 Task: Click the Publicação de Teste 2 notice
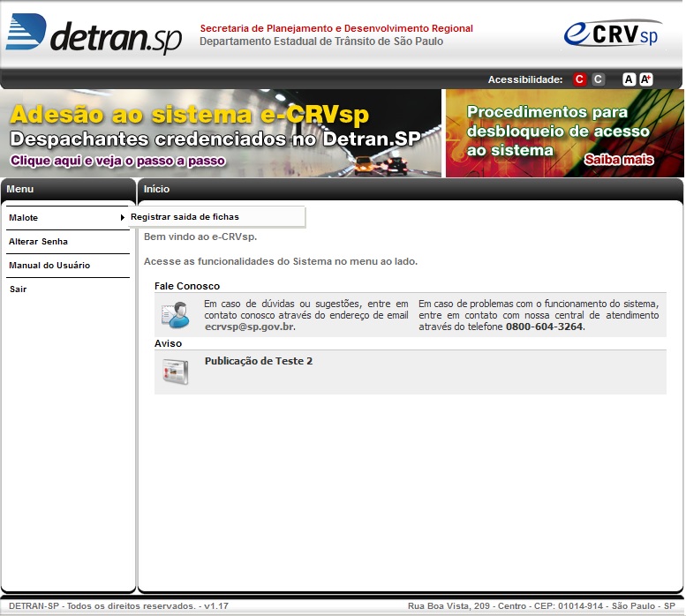pyautogui.click(x=259, y=361)
